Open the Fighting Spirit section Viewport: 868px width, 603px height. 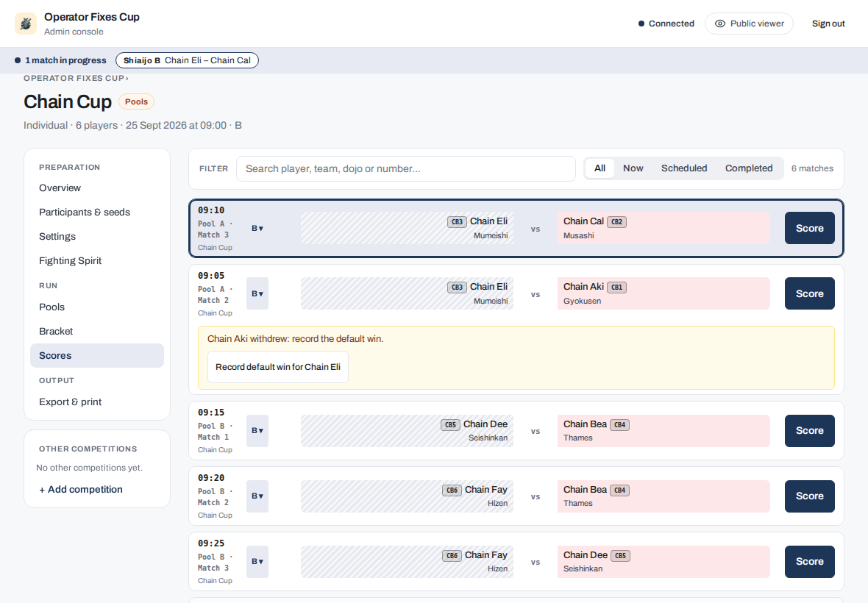coord(97,261)
